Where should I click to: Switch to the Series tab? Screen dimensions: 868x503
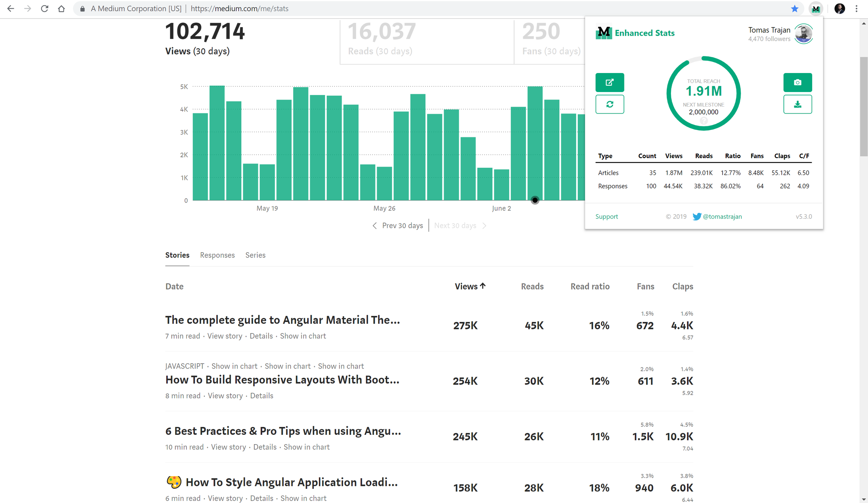click(x=255, y=255)
